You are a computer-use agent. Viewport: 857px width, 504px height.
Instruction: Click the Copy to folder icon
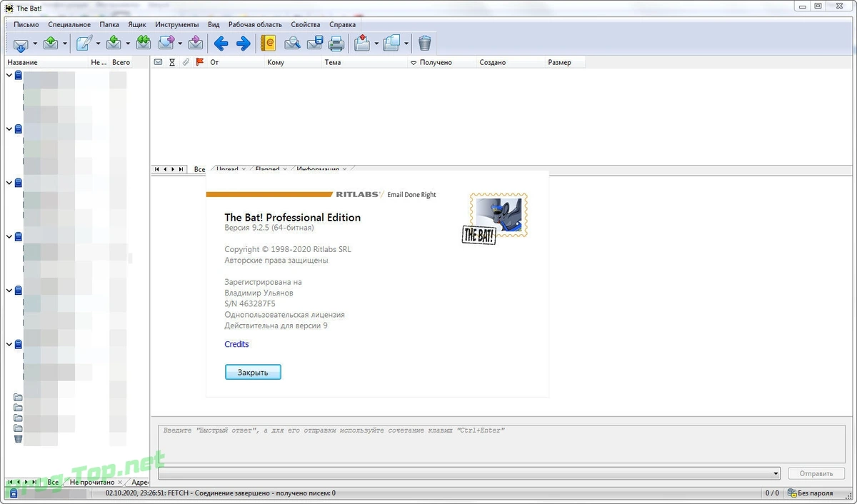[391, 44]
